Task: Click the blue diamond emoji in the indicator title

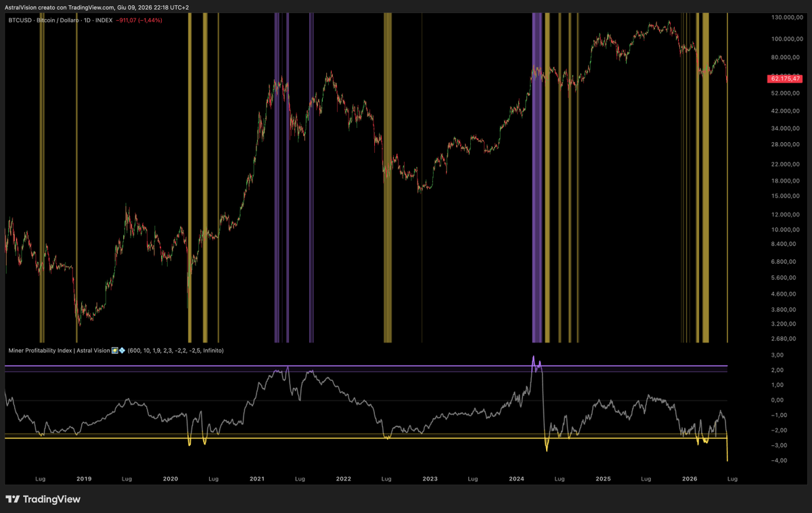Action: tap(122, 351)
